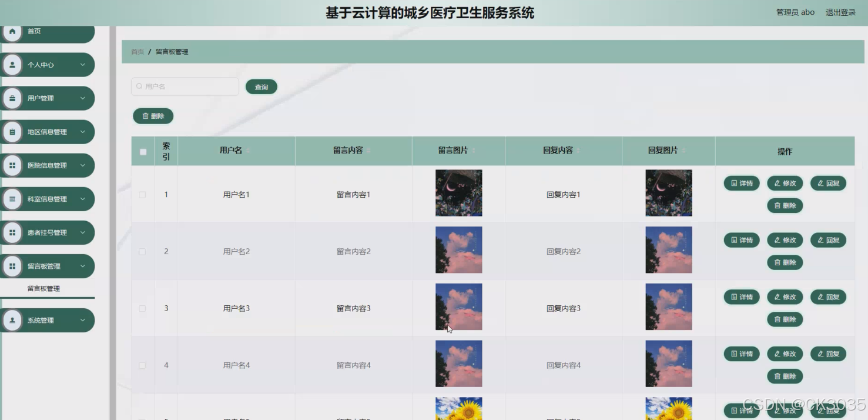Click 删除 for row 用户名2

pyautogui.click(x=785, y=262)
